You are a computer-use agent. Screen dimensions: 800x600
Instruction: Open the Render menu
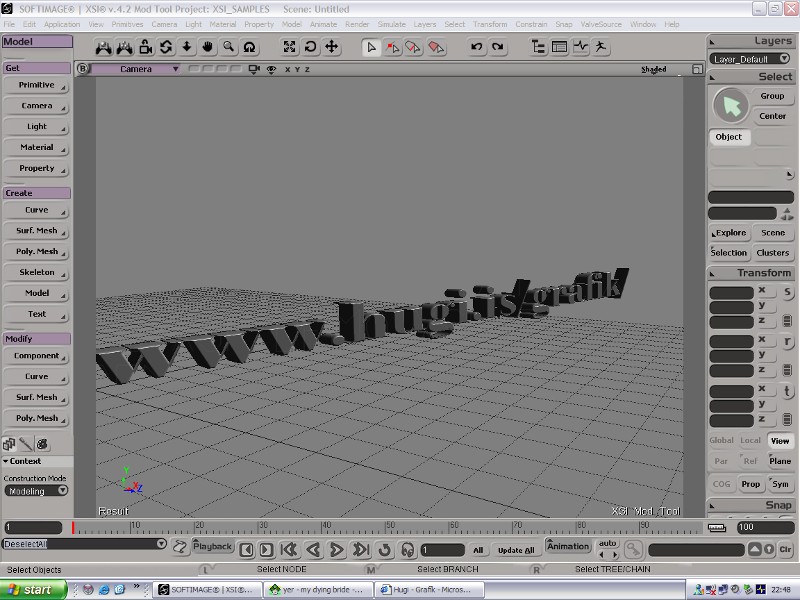[x=357, y=24]
